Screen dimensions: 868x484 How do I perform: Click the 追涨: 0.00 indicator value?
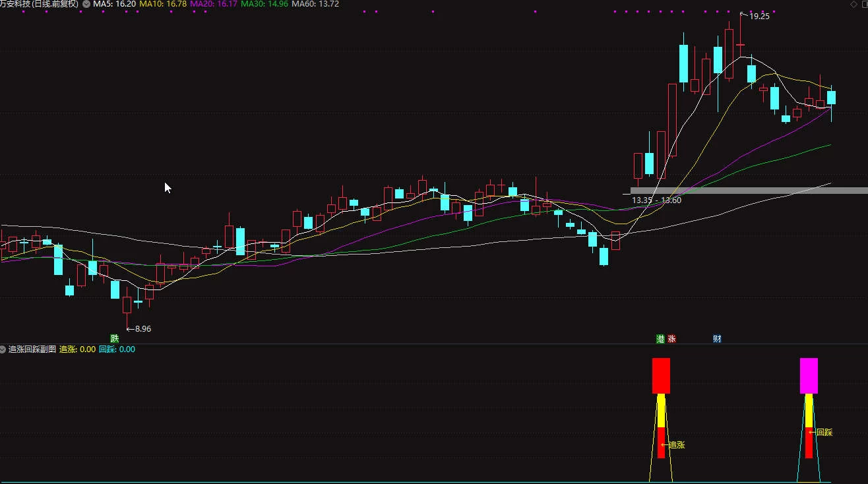tap(78, 349)
